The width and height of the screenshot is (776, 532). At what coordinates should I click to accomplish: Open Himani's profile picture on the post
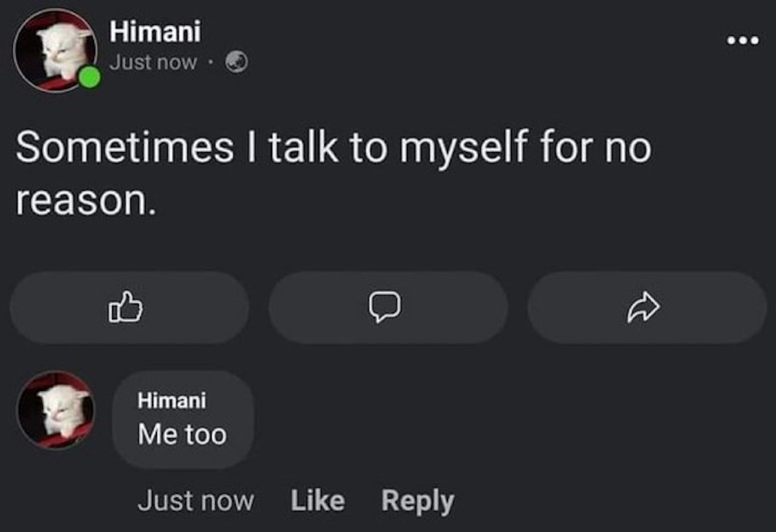point(54,50)
